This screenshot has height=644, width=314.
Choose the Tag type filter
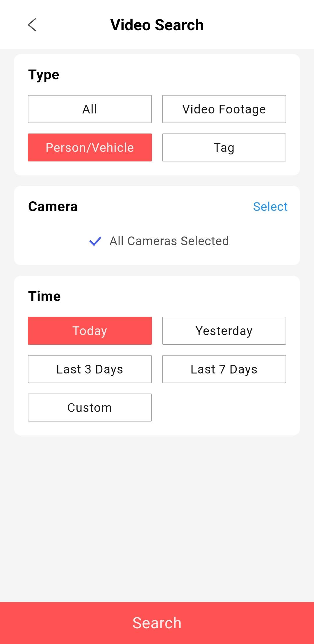pyautogui.click(x=224, y=147)
